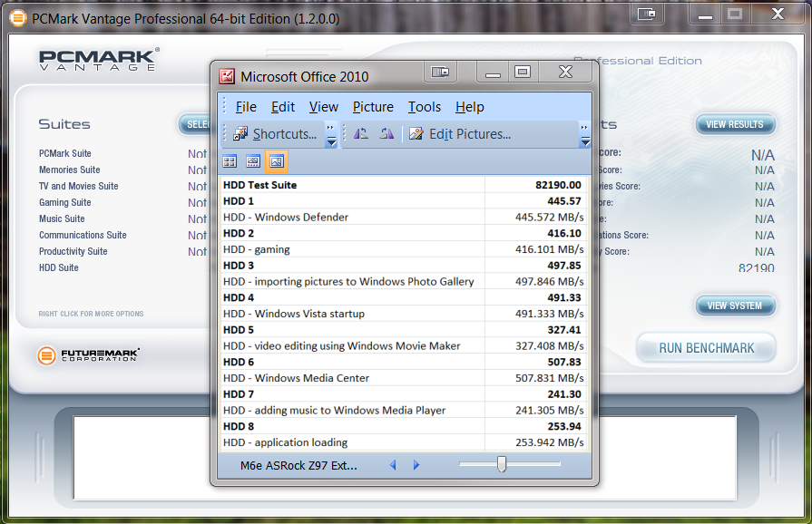Click the Futuremark Corporation logo

[x=89, y=354]
